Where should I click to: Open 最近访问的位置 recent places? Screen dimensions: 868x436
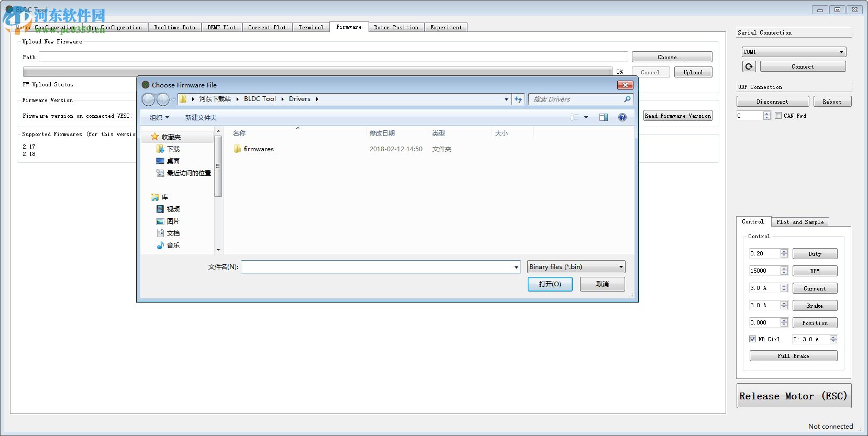184,173
